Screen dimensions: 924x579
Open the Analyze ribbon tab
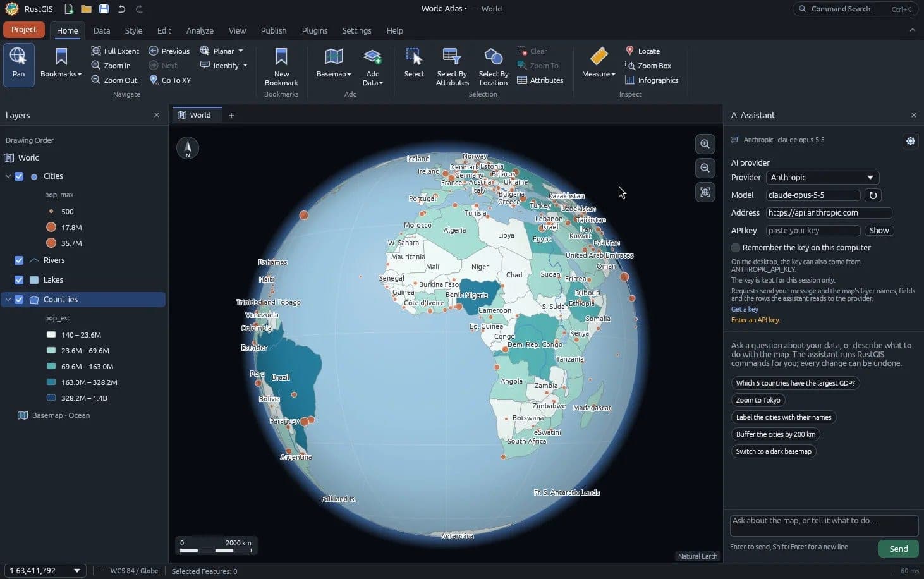pos(200,30)
